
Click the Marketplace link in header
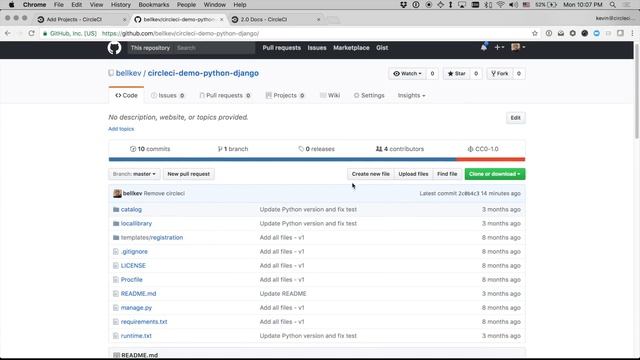(x=351, y=48)
